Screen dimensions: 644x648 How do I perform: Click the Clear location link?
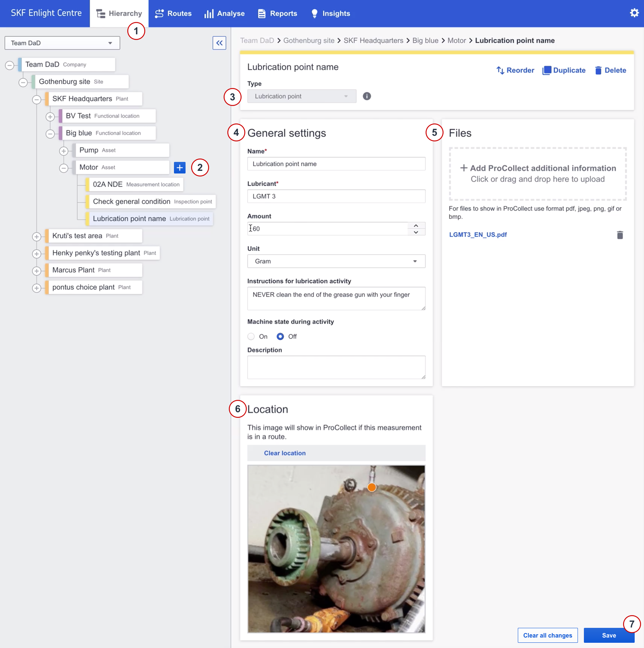284,453
